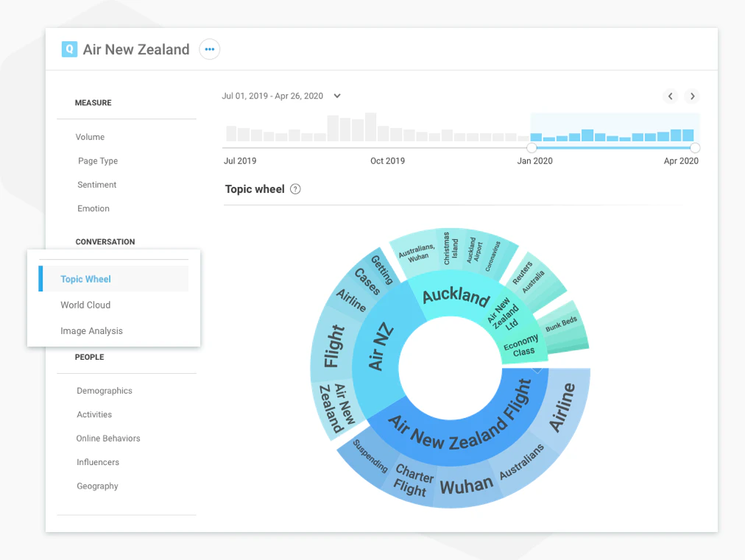Image resolution: width=745 pixels, height=560 pixels.
Task: View Geography analysis
Action: coord(97,486)
